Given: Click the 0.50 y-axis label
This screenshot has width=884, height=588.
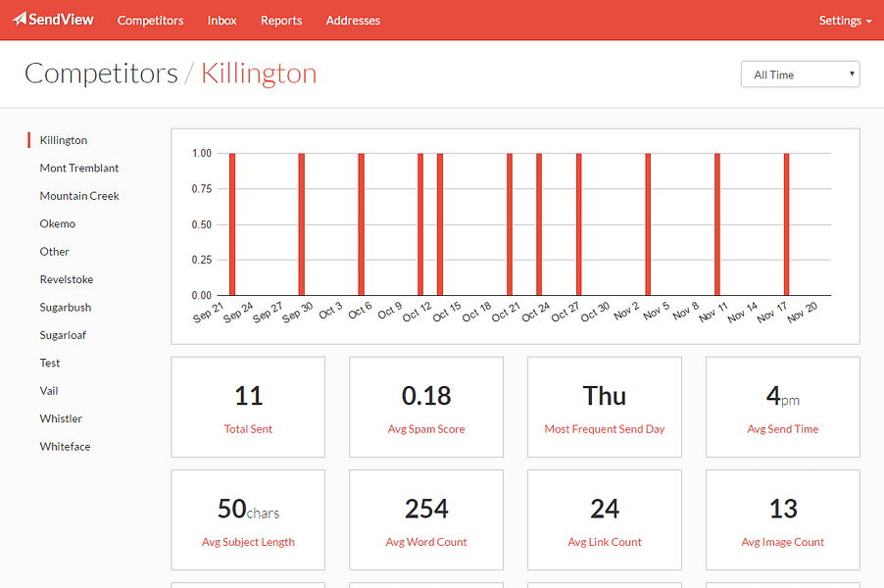Looking at the screenshot, I should click(202, 224).
